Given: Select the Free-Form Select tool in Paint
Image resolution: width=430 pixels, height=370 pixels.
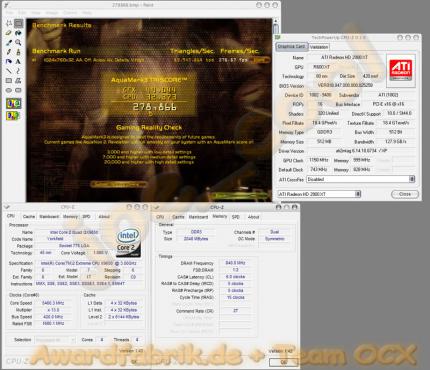Looking at the screenshot, I should (9, 23).
